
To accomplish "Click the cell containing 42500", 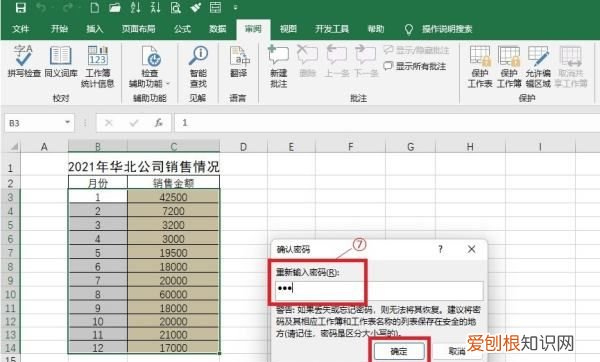I will coord(173,197).
